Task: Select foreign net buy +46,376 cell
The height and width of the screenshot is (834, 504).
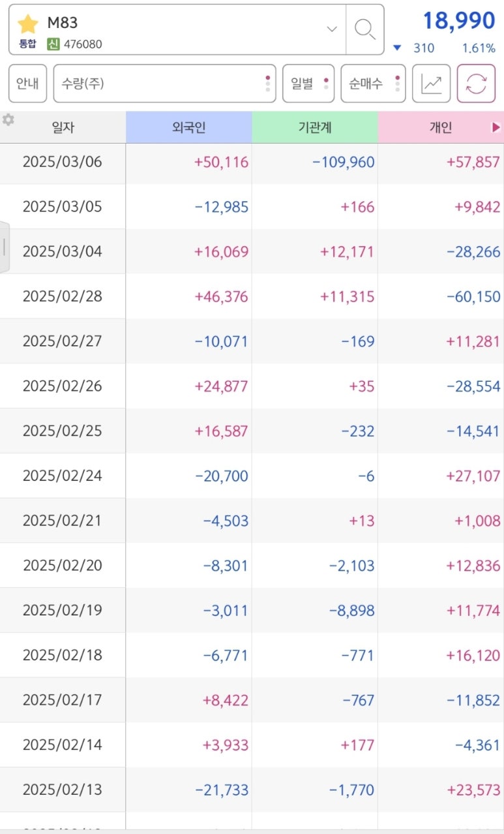Action: point(221,297)
